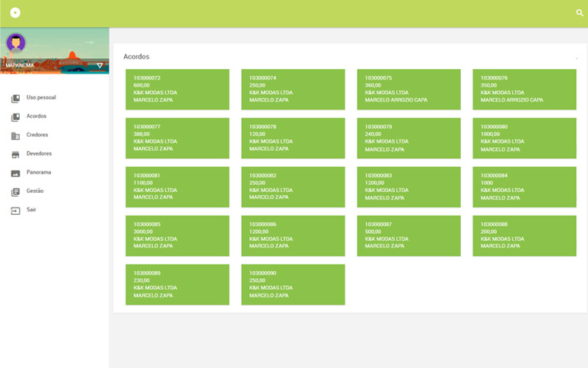
Task: Open the Panorama image icon
Action: point(15,173)
